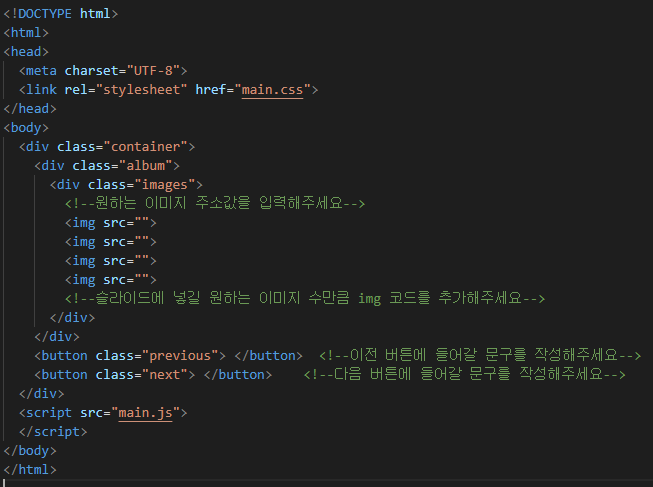This screenshot has height=487, width=653.
Task: Click the third img src line
Action: click(x=110, y=261)
